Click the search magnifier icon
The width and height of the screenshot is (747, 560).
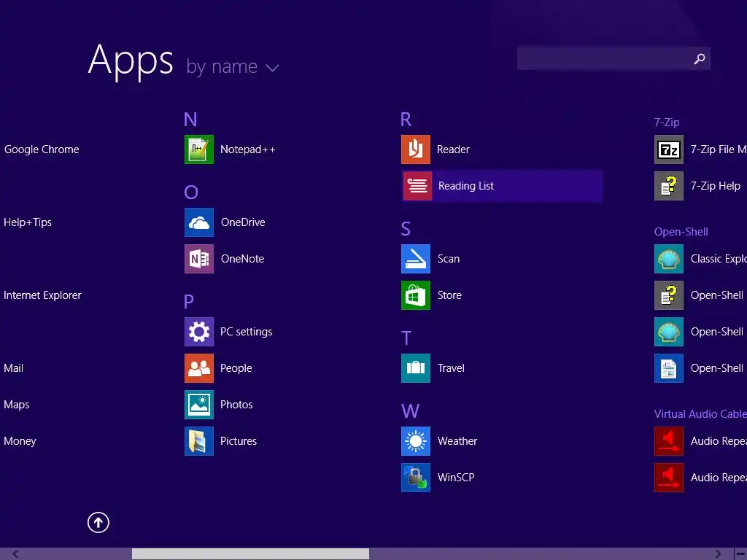pyautogui.click(x=700, y=58)
